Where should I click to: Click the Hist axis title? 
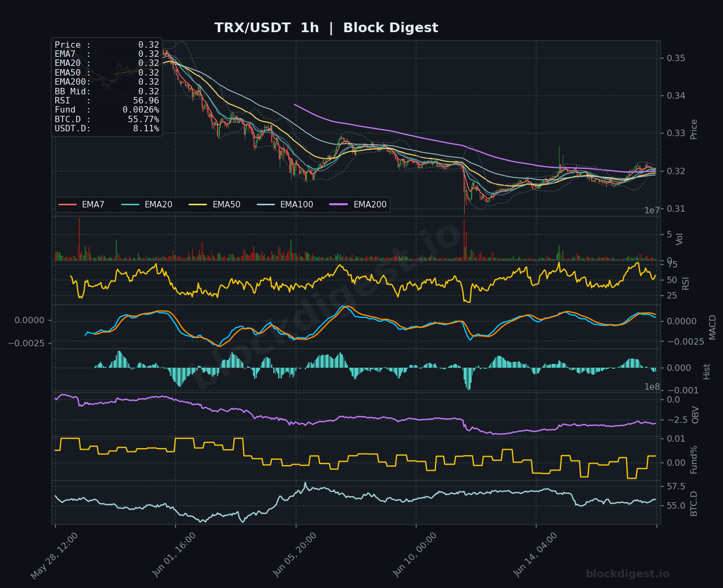click(706, 371)
